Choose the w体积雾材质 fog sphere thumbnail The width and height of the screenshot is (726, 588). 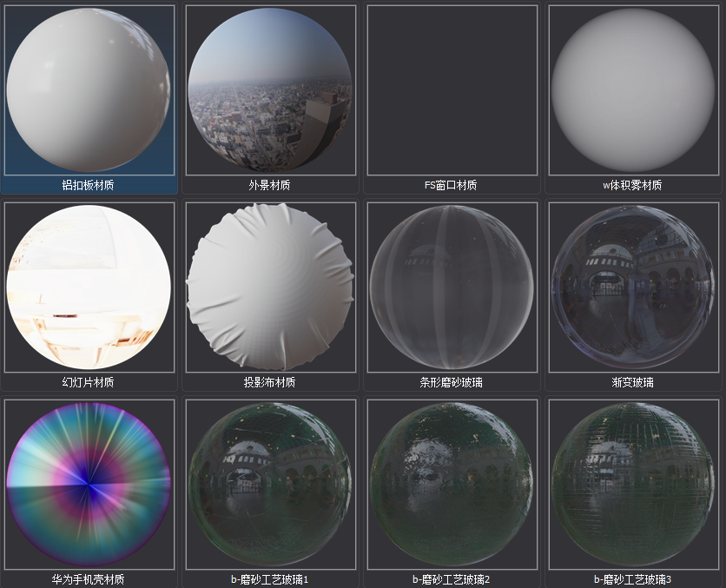pos(633,89)
